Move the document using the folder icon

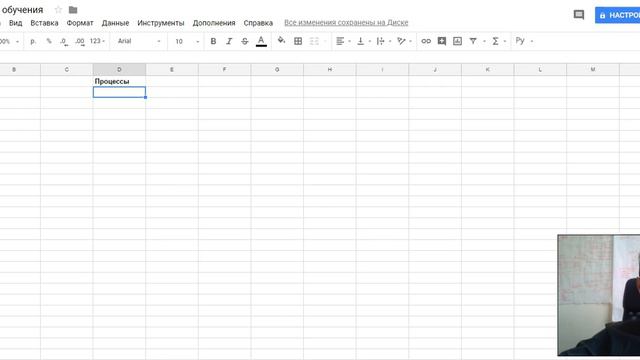73,10
